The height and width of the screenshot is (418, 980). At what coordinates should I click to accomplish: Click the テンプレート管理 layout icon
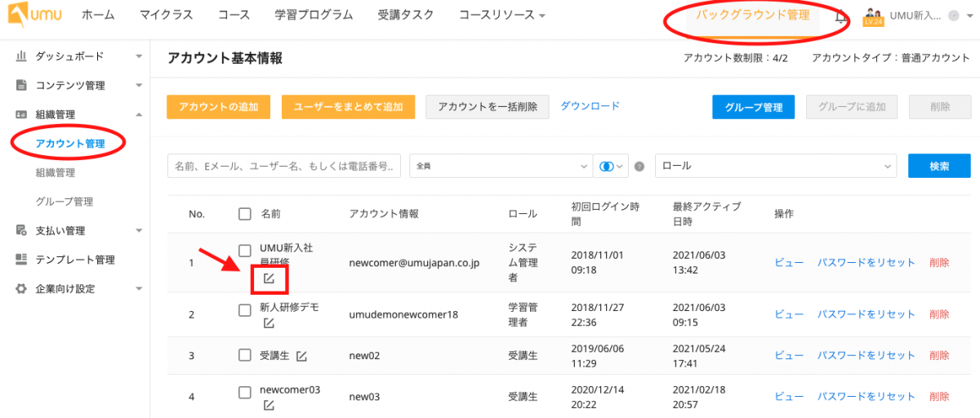pyautogui.click(x=22, y=260)
